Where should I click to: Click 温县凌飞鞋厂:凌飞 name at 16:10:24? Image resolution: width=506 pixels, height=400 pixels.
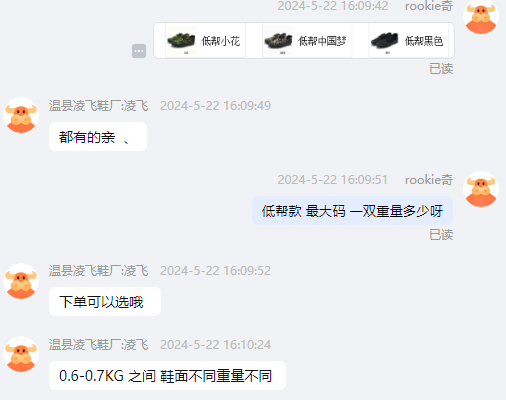coord(99,345)
